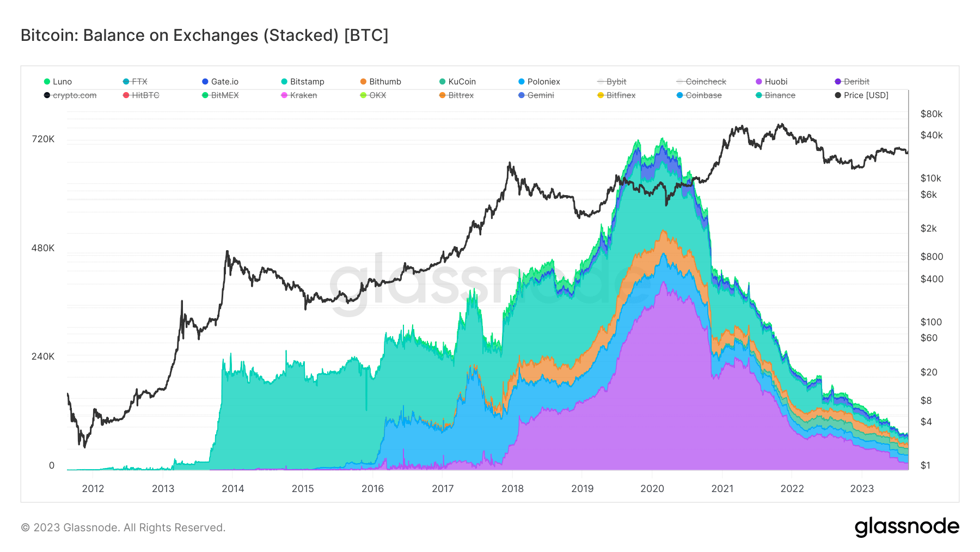Click the 2021 x-axis label

point(722,489)
